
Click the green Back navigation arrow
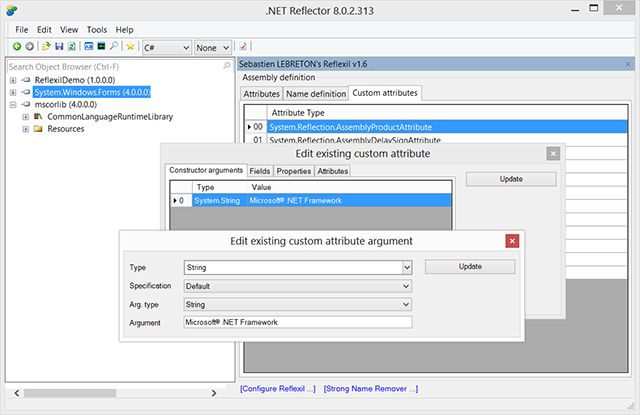pos(17,47)
